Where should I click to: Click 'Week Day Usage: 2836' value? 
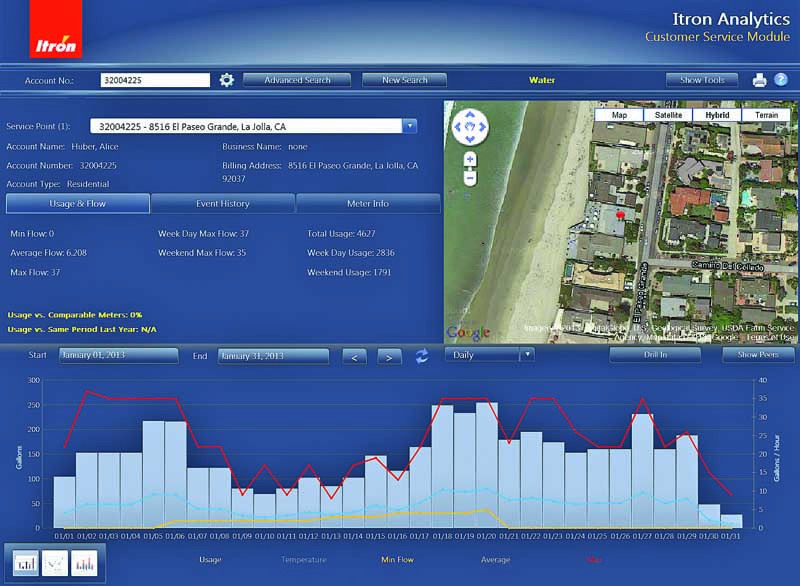(x=351, y=252)
